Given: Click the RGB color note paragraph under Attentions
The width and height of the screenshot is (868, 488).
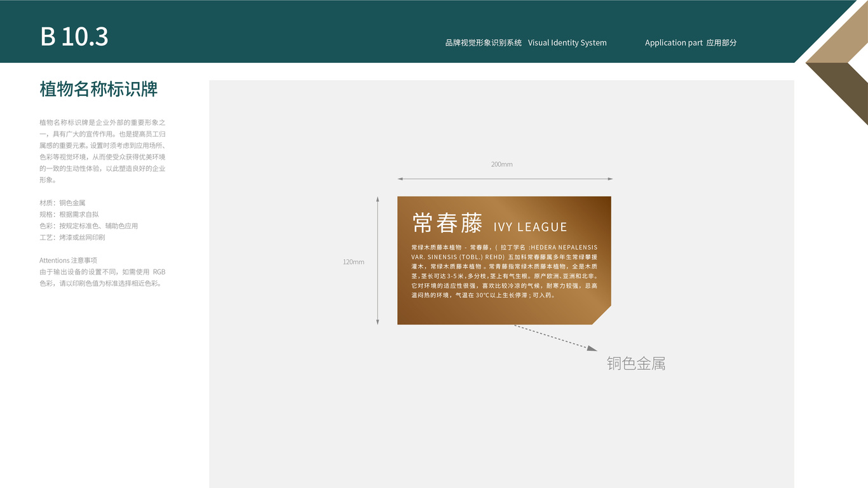Looking at the screenshot, I should 102,278.
